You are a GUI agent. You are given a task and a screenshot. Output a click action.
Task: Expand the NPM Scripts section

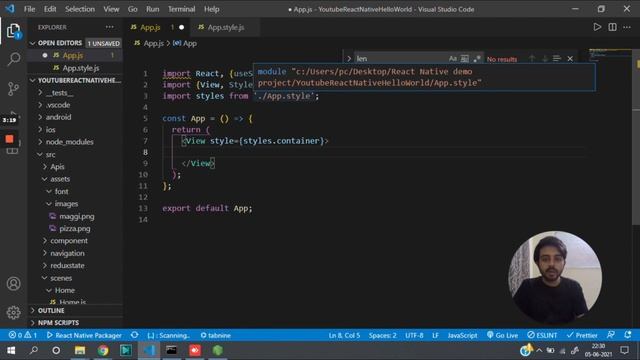(x=58, y=322)
